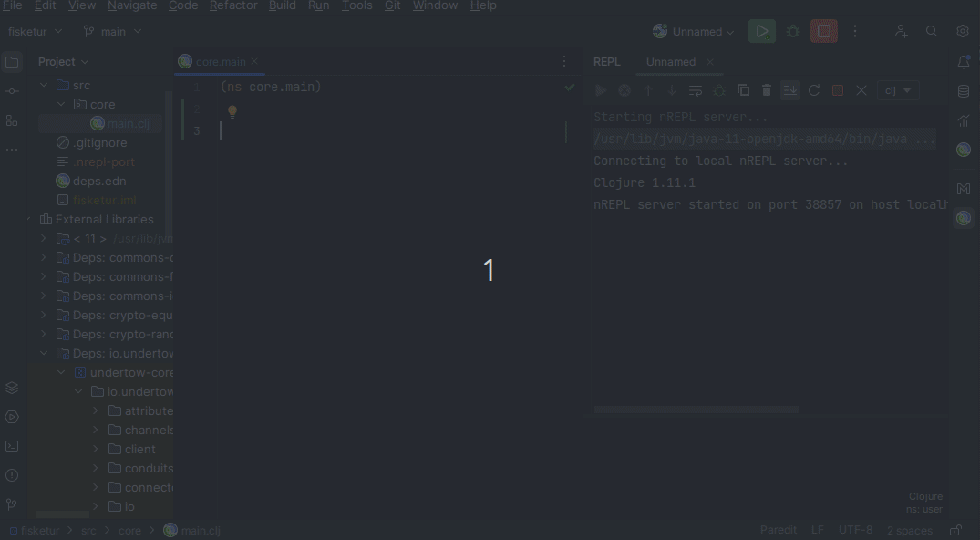Click UTF-8 encoding in status bar

pos(855,530)
